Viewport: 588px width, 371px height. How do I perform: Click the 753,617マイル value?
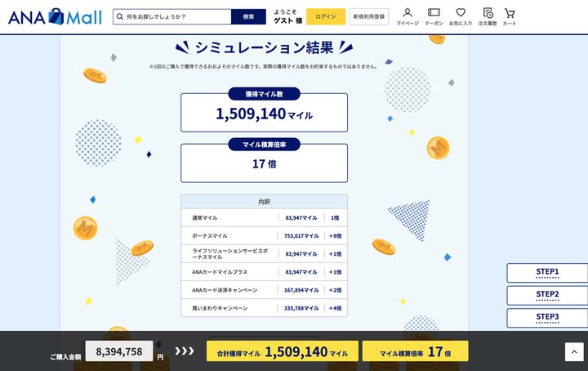(301, 235)
